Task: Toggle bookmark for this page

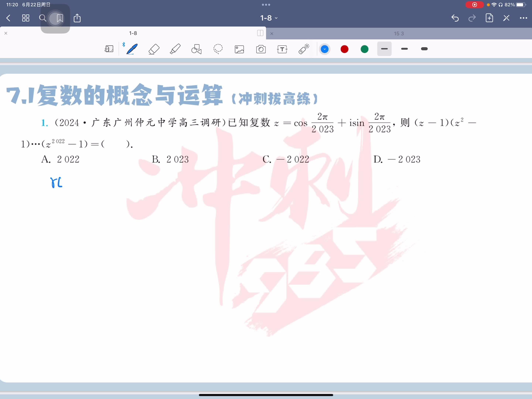Action: [x=60, y=18]
